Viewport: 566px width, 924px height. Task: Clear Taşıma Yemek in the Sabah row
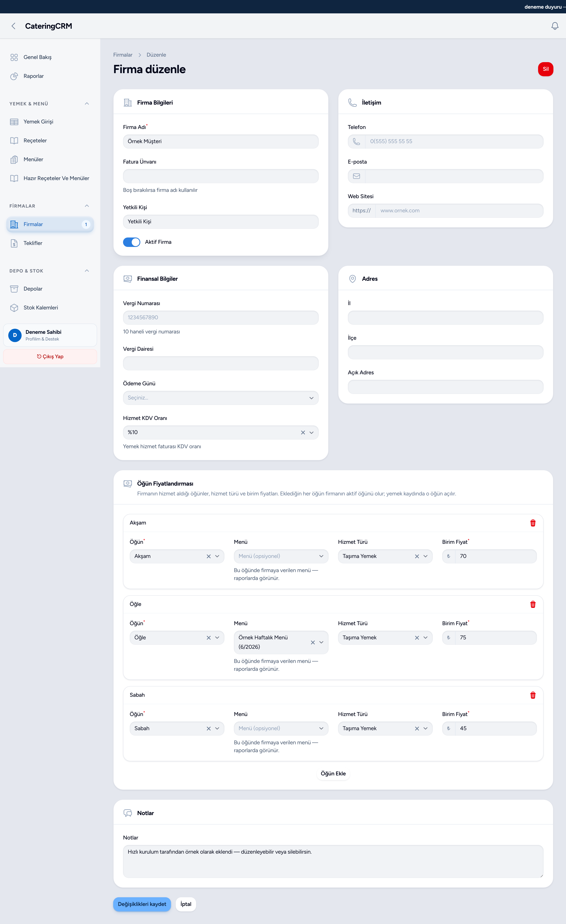point(417,728)
